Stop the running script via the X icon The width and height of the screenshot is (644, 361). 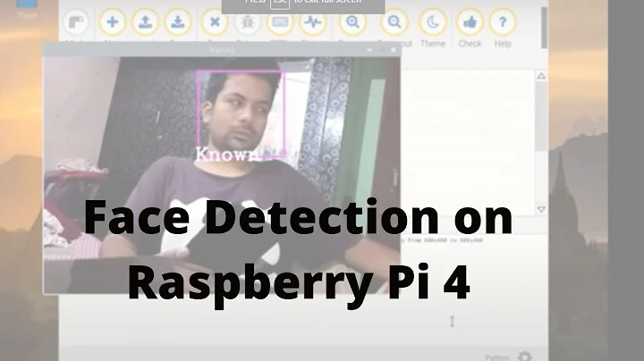[x=215, y=22]
